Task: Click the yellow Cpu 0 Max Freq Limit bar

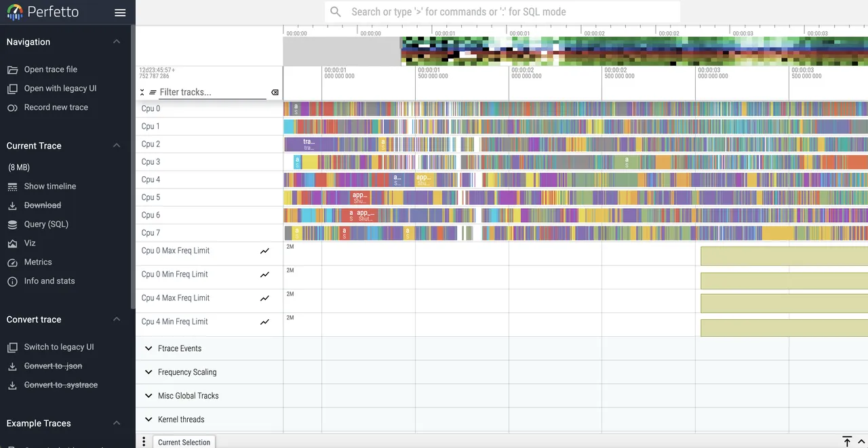Action: pos(784,256)
